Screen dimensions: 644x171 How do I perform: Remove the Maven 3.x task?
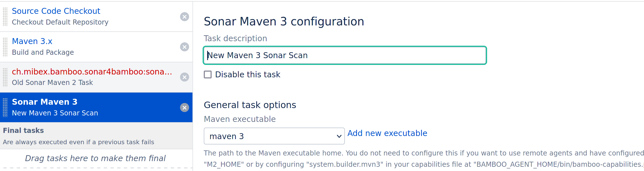[x=185, y=47]
